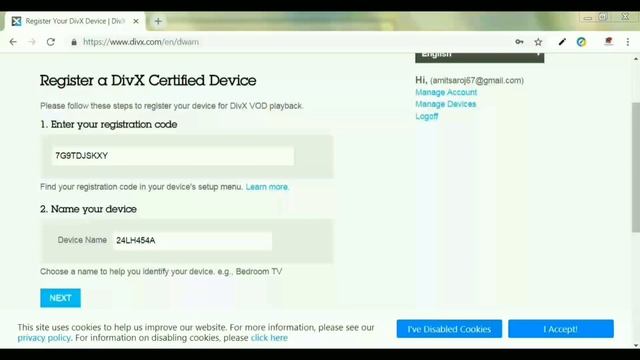
Task: Click the NEXT button
Action: pyautogui.click(x=60, y=298)
